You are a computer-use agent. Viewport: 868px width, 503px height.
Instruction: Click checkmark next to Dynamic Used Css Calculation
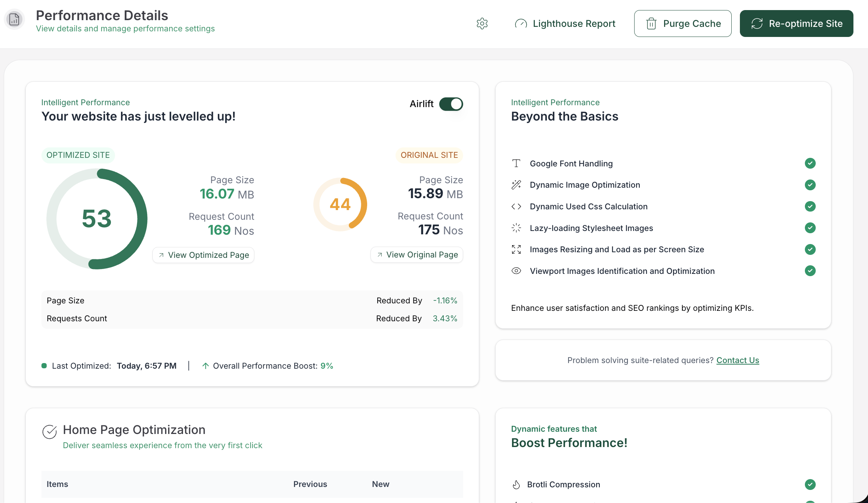(810, 206)
